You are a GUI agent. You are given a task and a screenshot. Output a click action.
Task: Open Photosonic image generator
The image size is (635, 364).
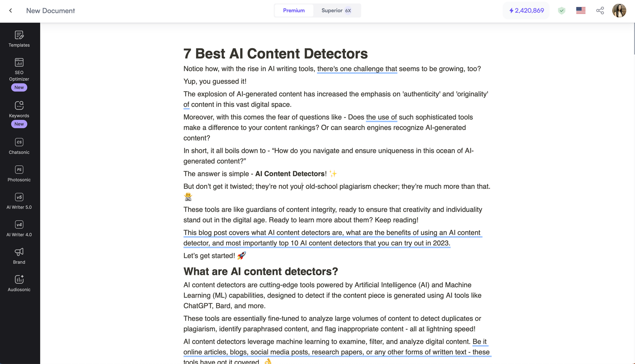click(x=19, y=173)
